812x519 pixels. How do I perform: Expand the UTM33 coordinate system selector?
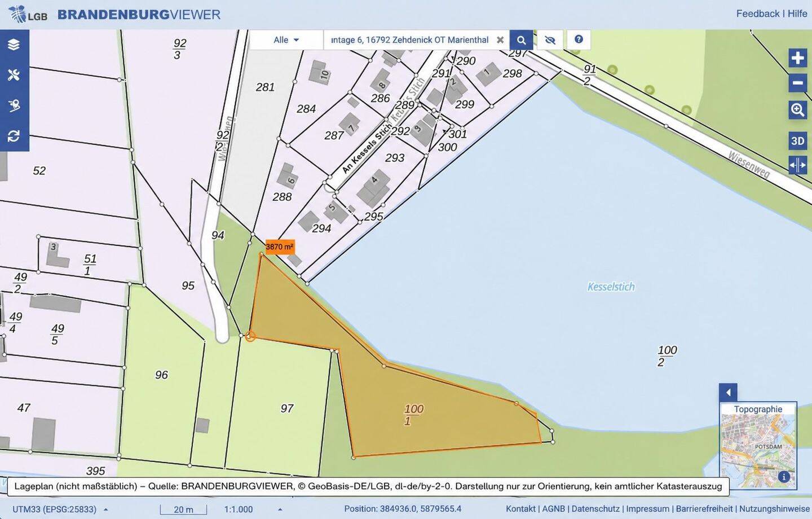coord(60,509)
